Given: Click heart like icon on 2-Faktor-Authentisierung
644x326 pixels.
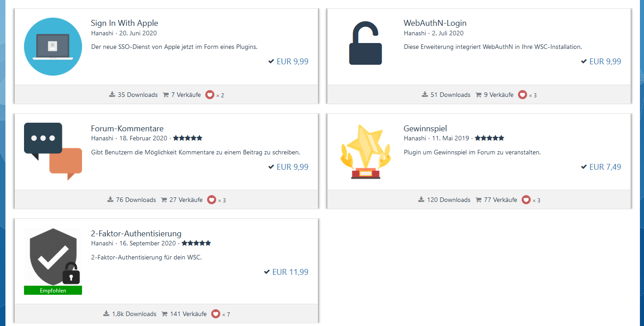Looking at the screenshot, I should (x=216, y=314).
